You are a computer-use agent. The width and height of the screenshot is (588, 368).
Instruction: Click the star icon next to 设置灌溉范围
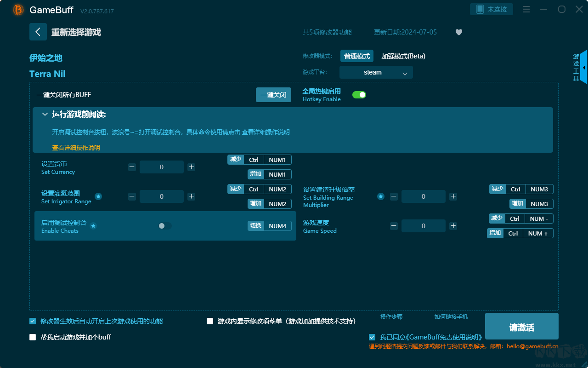pos(98,196)
